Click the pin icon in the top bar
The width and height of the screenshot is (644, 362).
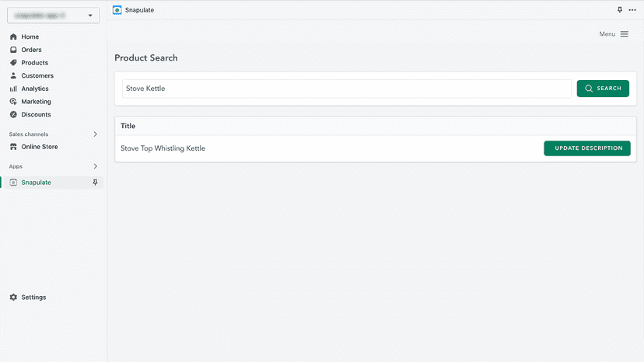tap(620, 10)
